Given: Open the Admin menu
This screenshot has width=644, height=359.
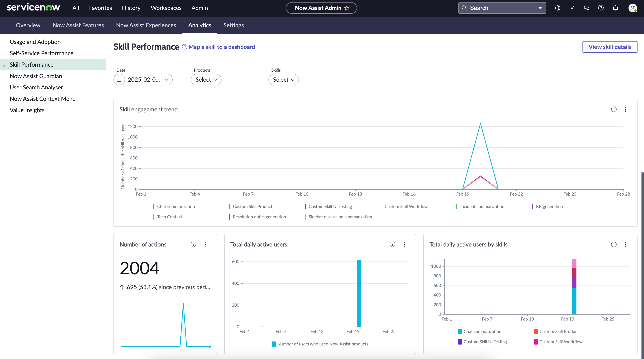Looking at the screenshot, I should point(200,8).
